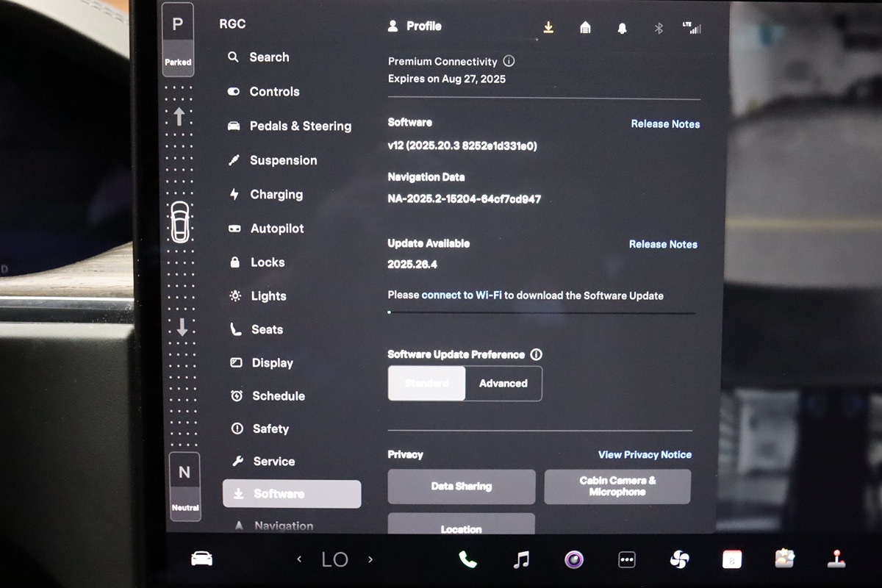Open the Schedule settings
This screenshot has width=882, height=588.
pos(268,396)
